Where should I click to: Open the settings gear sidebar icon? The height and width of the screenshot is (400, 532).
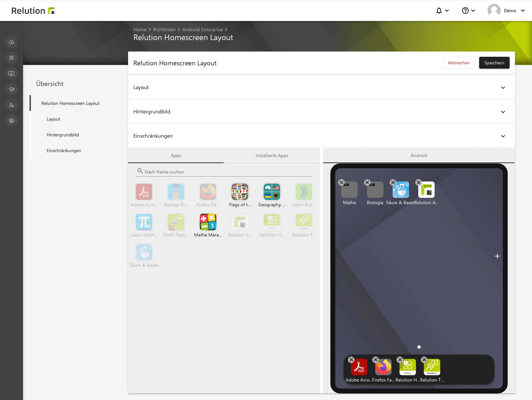[11, 121]
